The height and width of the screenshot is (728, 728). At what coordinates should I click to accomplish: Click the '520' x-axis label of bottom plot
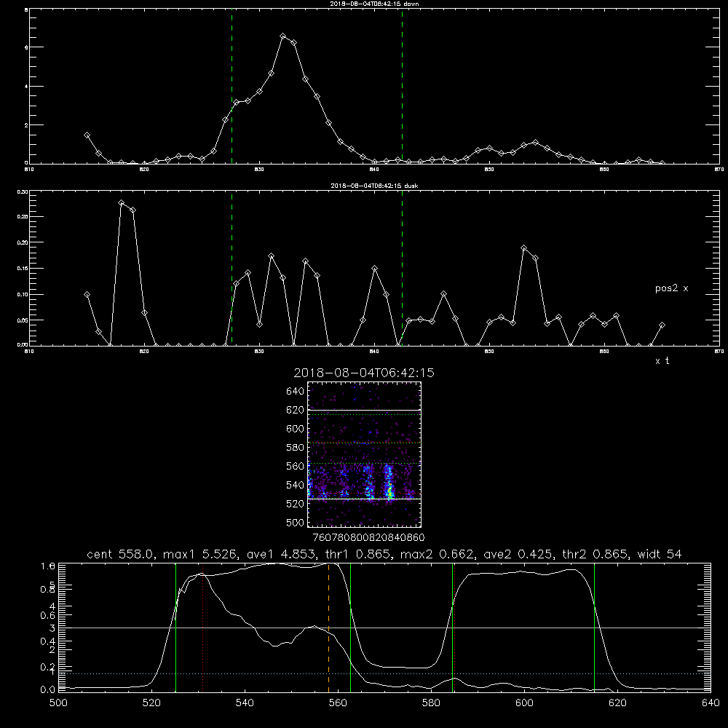tap(151, 703)
